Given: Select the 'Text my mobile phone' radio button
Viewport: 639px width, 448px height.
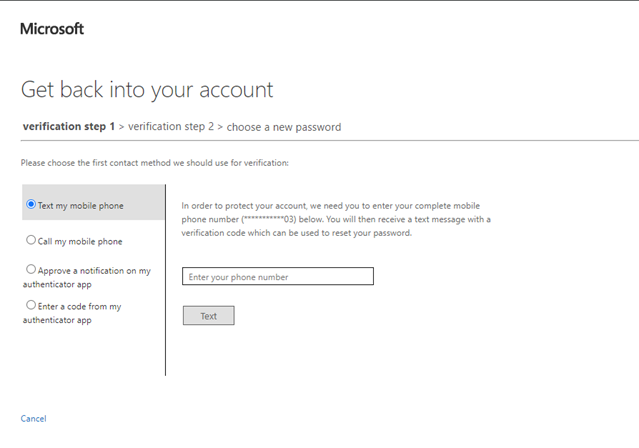Looking at the screenshot, I should 31,205.
